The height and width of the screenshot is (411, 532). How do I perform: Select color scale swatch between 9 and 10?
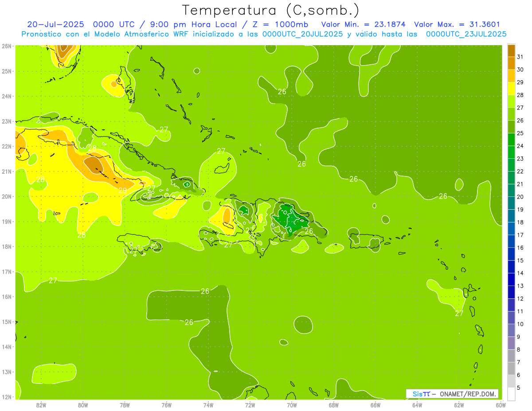(511, 330)
